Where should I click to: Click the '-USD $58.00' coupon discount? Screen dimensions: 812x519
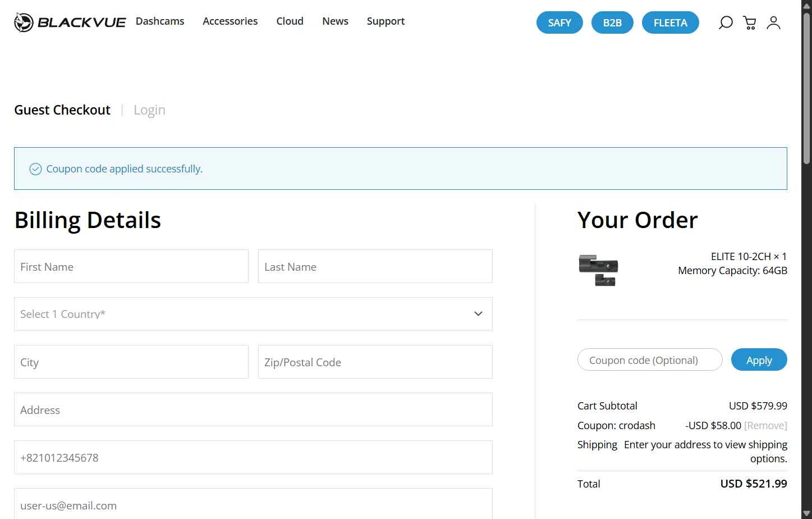(x=713, y=426)
